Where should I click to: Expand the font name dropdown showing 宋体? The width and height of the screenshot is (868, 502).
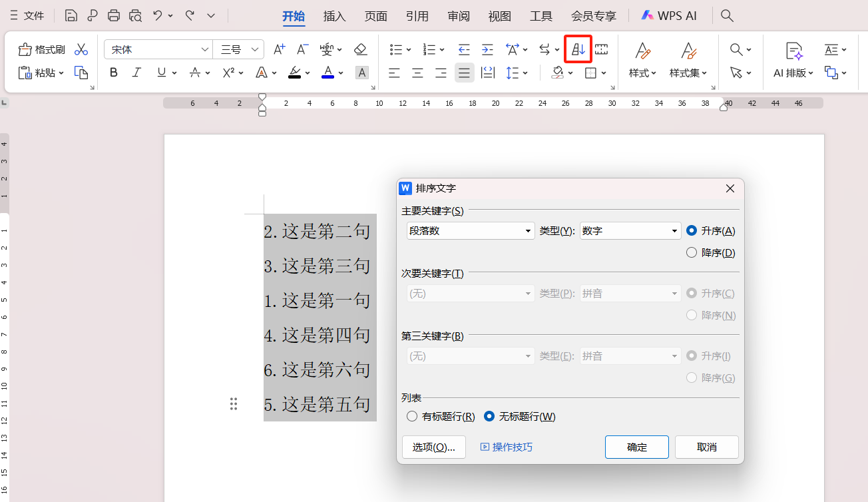click(x=205, y=49)
